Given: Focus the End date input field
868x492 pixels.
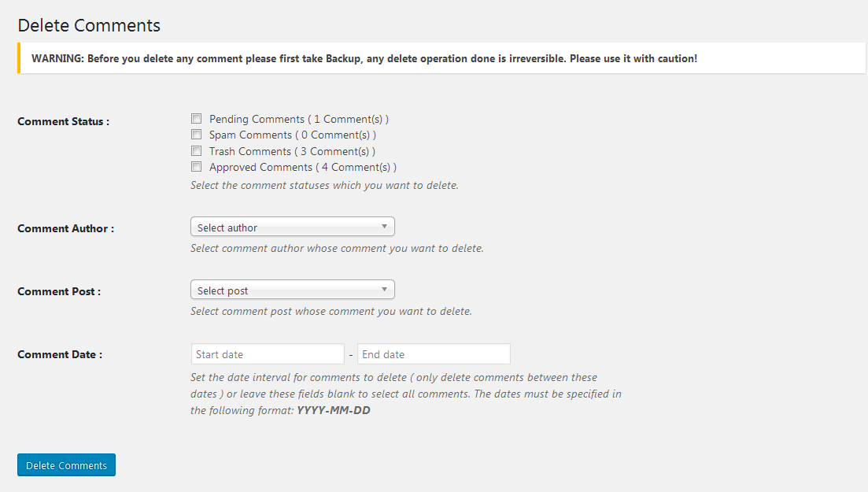Looking at the screenshot, I should (434, 354).
